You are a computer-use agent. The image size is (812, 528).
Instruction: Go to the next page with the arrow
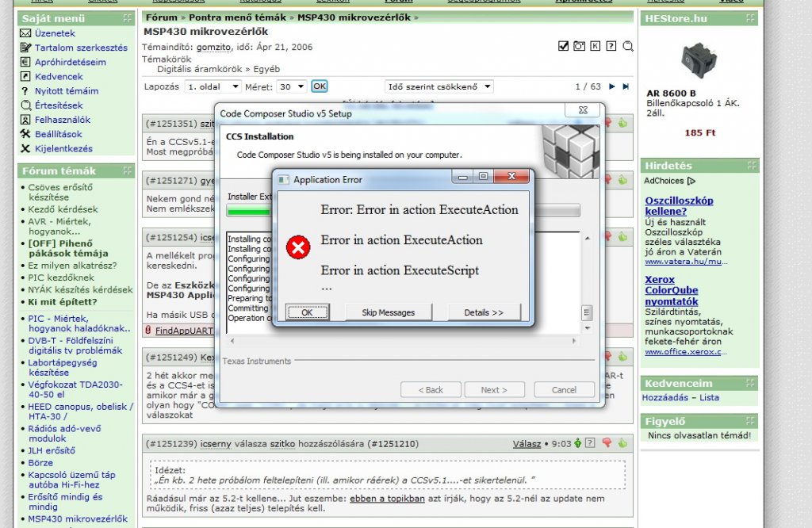612,86
